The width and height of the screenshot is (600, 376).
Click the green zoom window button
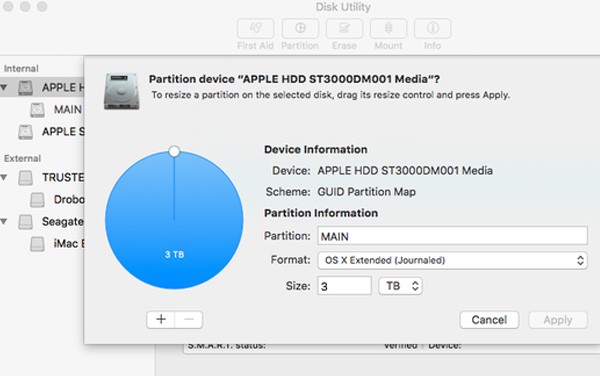tap(42, 7)
